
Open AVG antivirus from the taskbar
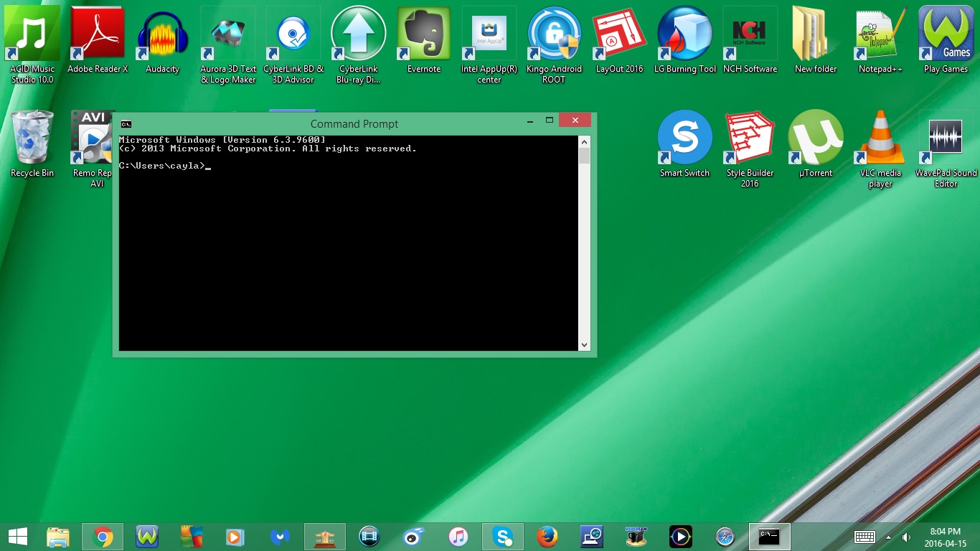[192, 537]
